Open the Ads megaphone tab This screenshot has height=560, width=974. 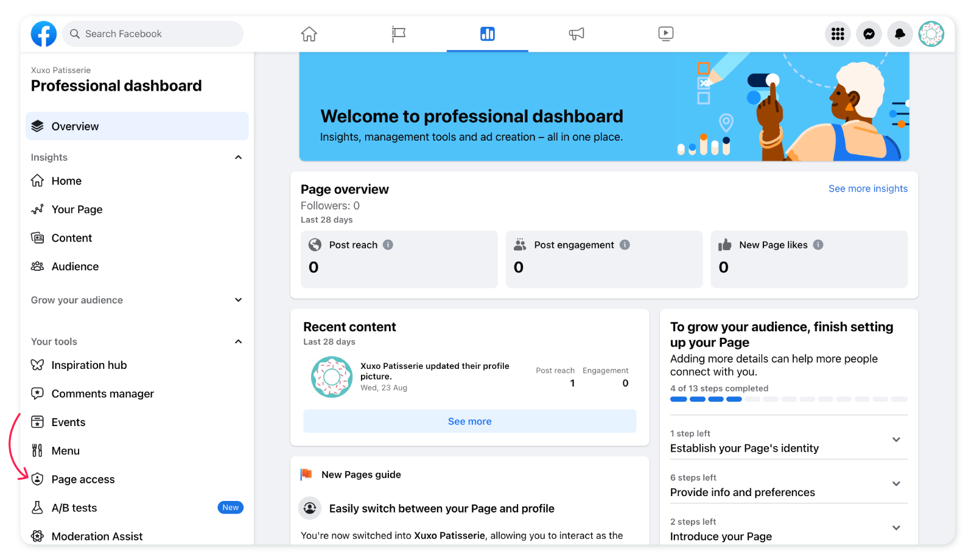tap(576, 34)
